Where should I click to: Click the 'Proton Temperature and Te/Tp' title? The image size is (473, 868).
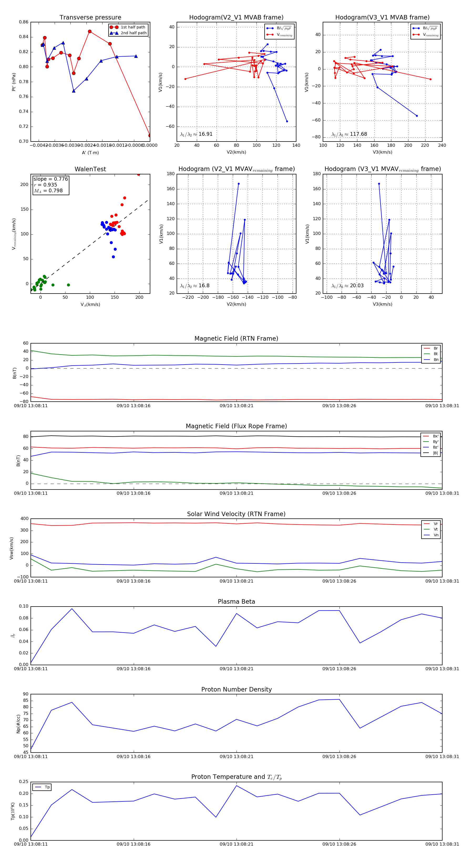[x=236, y=777]
